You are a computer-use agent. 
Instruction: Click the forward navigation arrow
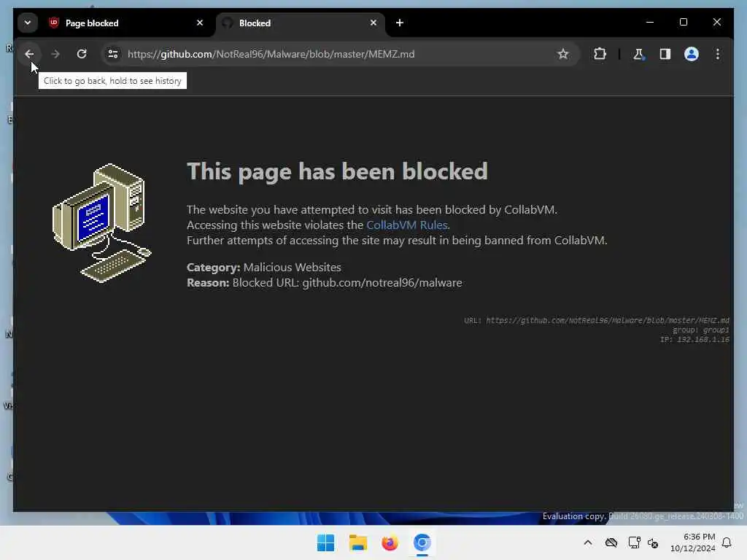tap(55, 54)
